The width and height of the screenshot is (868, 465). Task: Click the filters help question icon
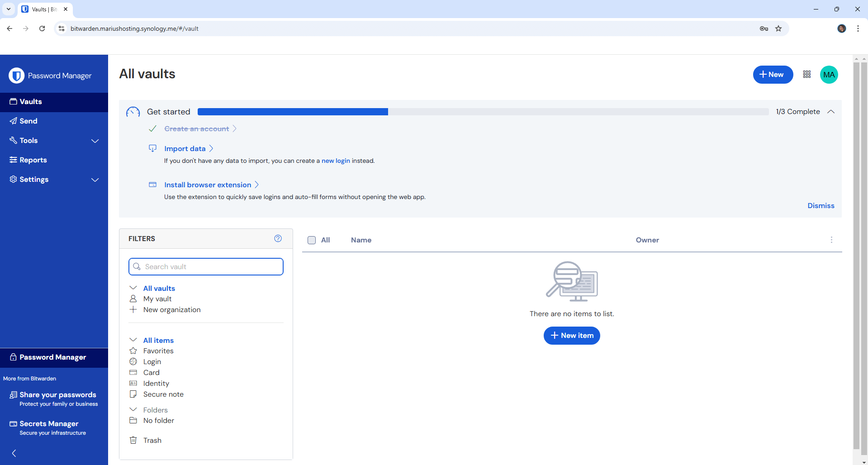click(x=278, y=238)
